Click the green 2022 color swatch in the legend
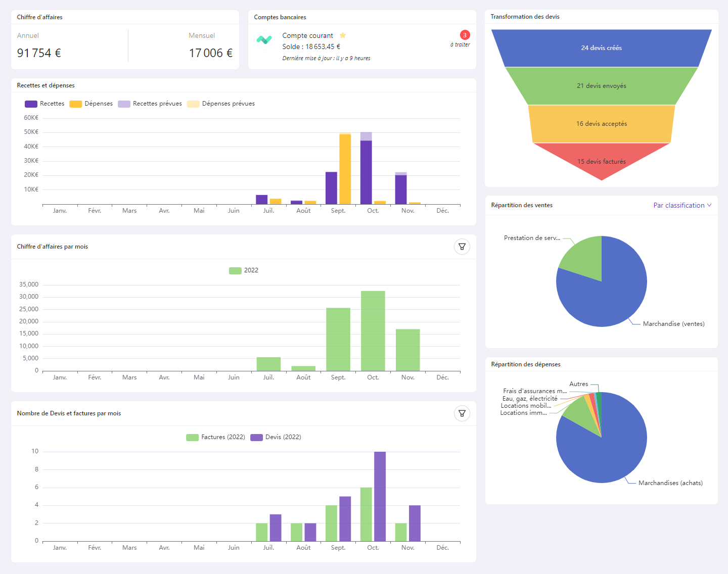This screenshot has width=728, height=574. click(234, 270)
